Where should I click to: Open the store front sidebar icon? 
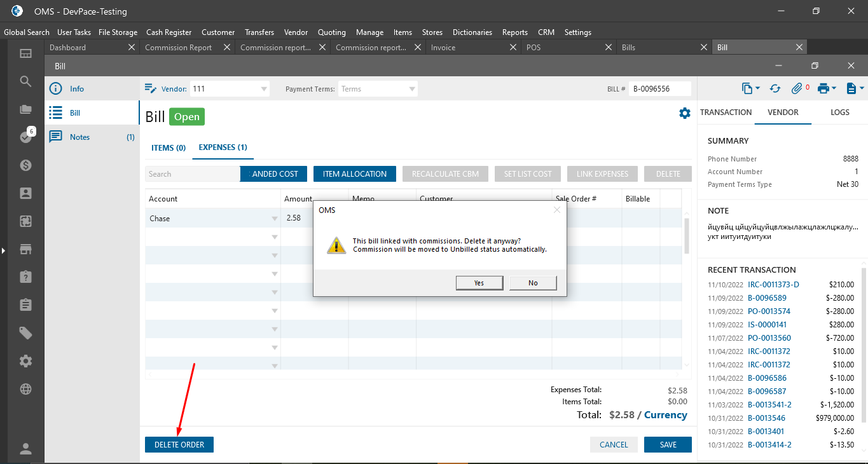click(26, 249)
